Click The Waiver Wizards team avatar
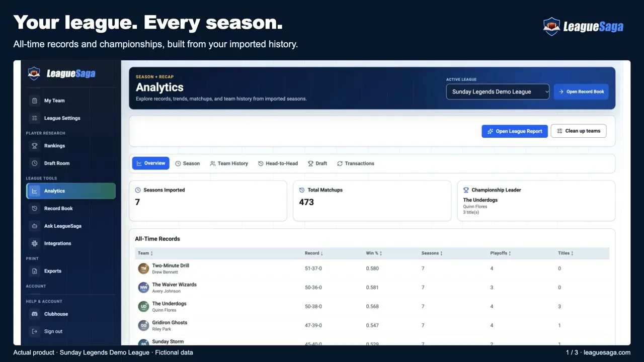 click(x=143, y=288)
